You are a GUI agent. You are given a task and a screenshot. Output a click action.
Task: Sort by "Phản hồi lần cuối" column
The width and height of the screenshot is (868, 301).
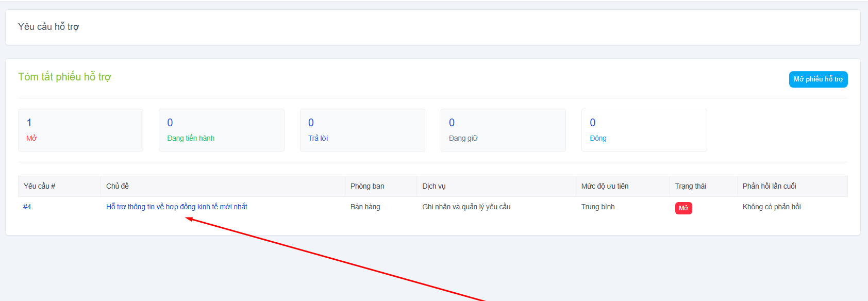coord(769,186)
